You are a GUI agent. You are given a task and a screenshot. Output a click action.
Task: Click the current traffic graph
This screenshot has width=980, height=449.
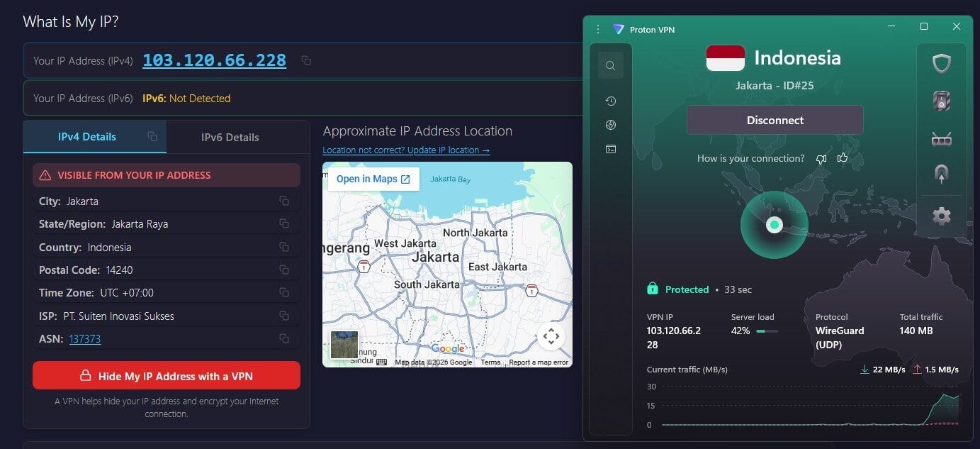point(810,406)
